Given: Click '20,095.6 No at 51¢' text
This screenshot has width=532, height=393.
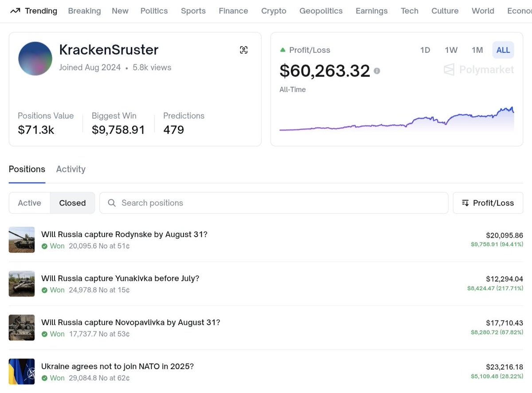Looking at the screenshot, I should [x=99, y=246].
